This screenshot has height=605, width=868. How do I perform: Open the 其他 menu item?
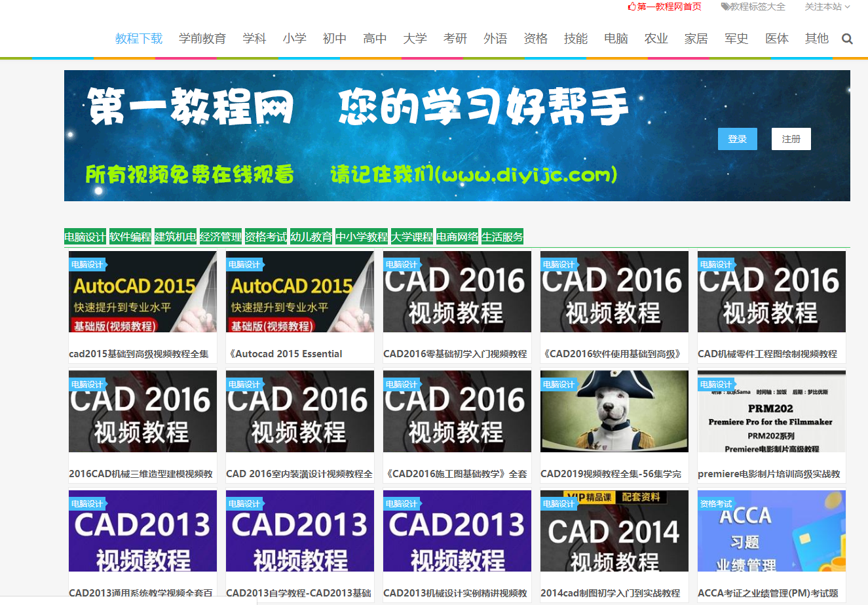point(817,39)
